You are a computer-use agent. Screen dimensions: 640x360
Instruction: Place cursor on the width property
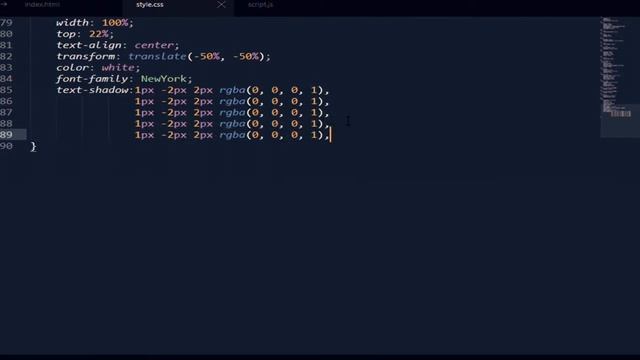pos(72,22)
